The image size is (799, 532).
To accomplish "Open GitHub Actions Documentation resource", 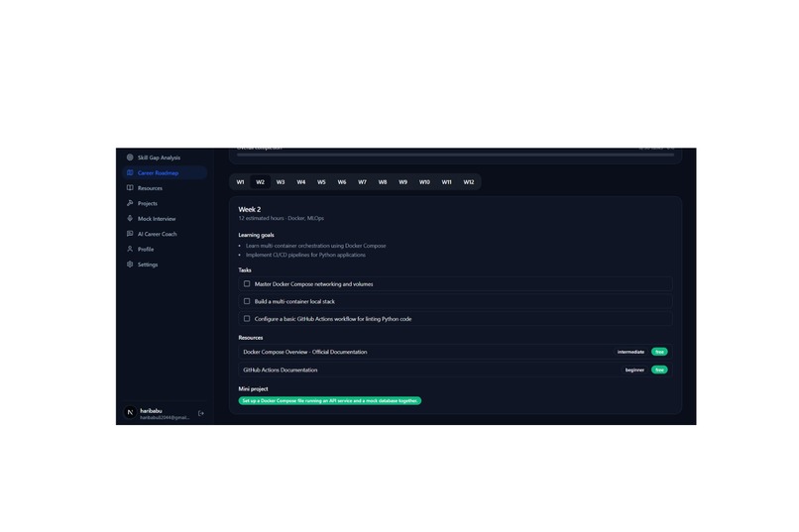I will click(x=455, y=370).
